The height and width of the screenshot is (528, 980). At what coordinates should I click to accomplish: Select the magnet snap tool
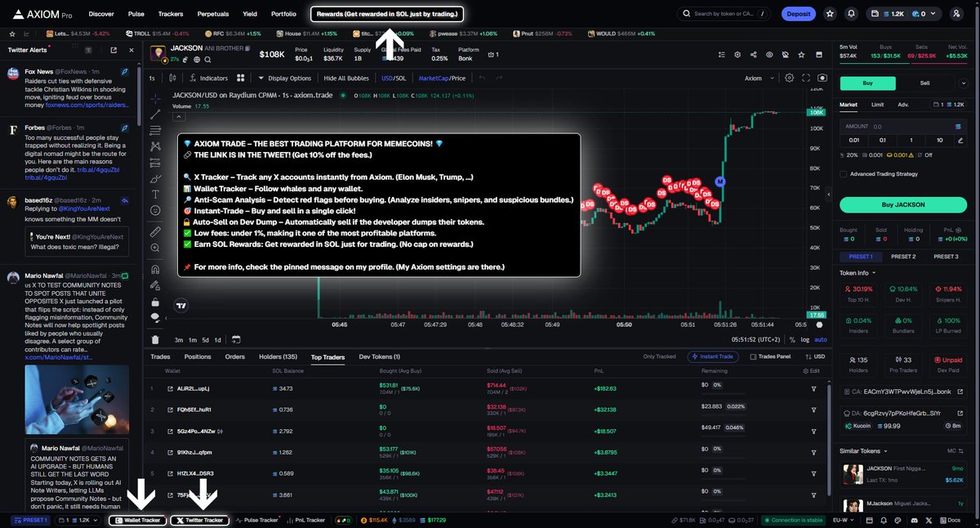tap(155, 270)
